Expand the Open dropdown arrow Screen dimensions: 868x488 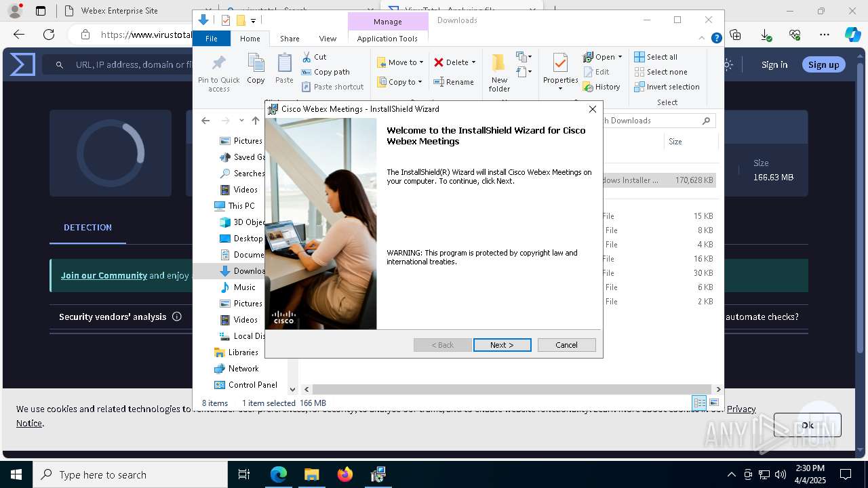point(620,57)
